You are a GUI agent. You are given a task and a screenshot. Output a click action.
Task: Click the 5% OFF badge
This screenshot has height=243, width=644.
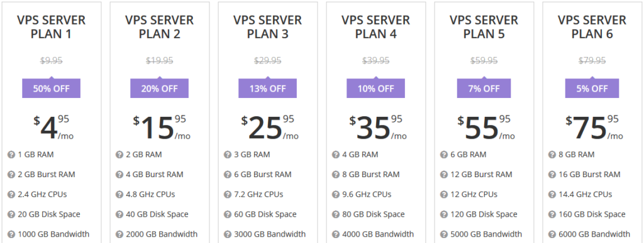(x=592, y=88)
